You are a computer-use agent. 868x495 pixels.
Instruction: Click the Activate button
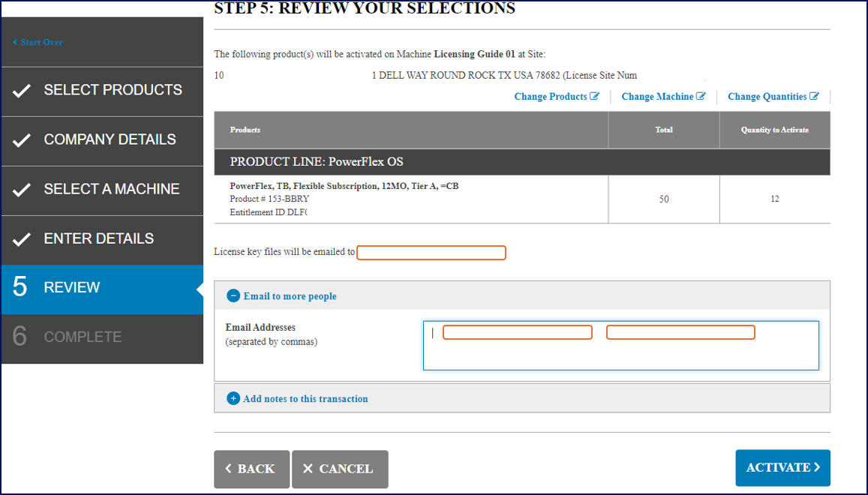pyautogui.click(x=782, y=468)
